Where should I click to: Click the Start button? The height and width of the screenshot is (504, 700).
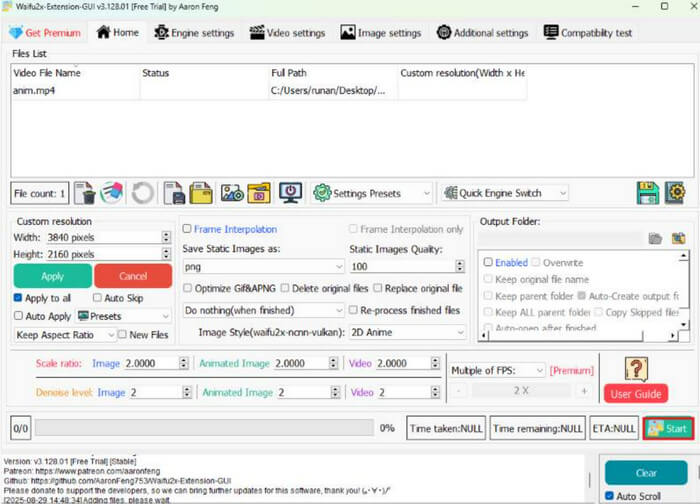[667, 428]
